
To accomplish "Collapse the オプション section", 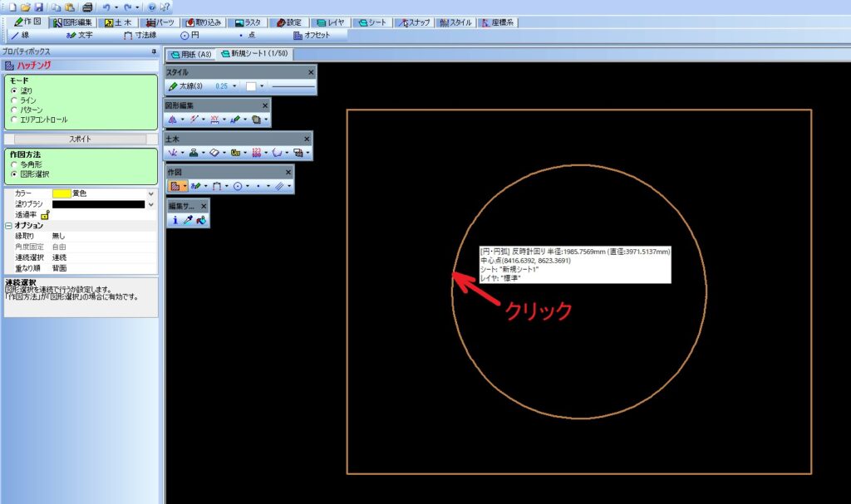I will pyautogui.click(x=8, y=225).
